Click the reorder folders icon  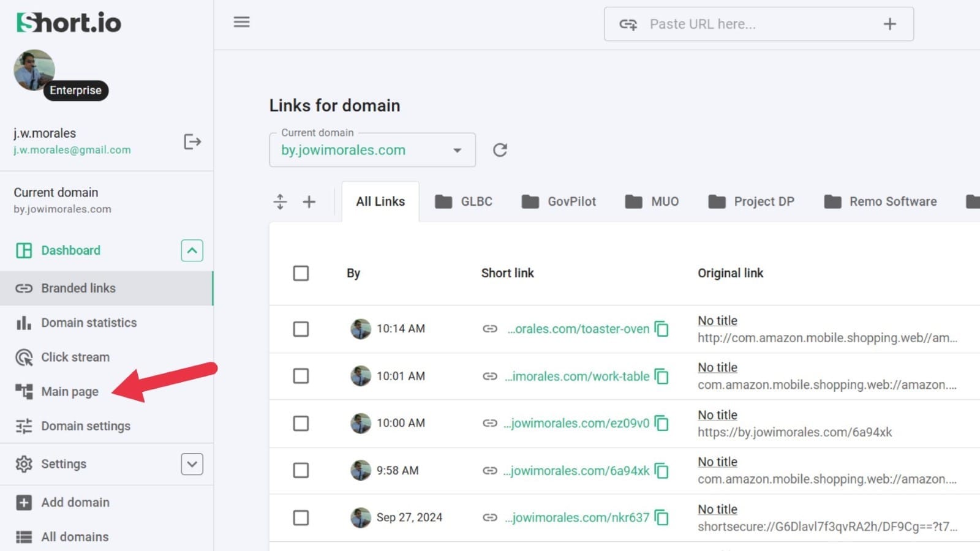280,201
